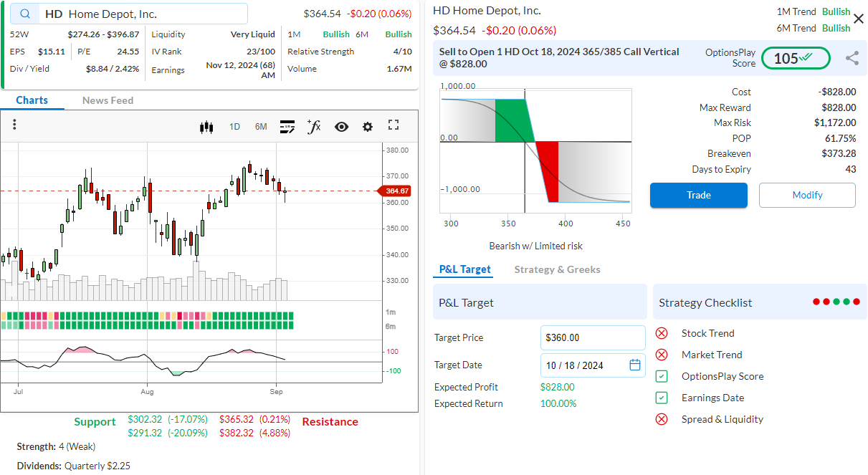Click the green check beside OptionsPlay Score checklist item
This screenshot has width=868, height=475.
click(662, 376)
